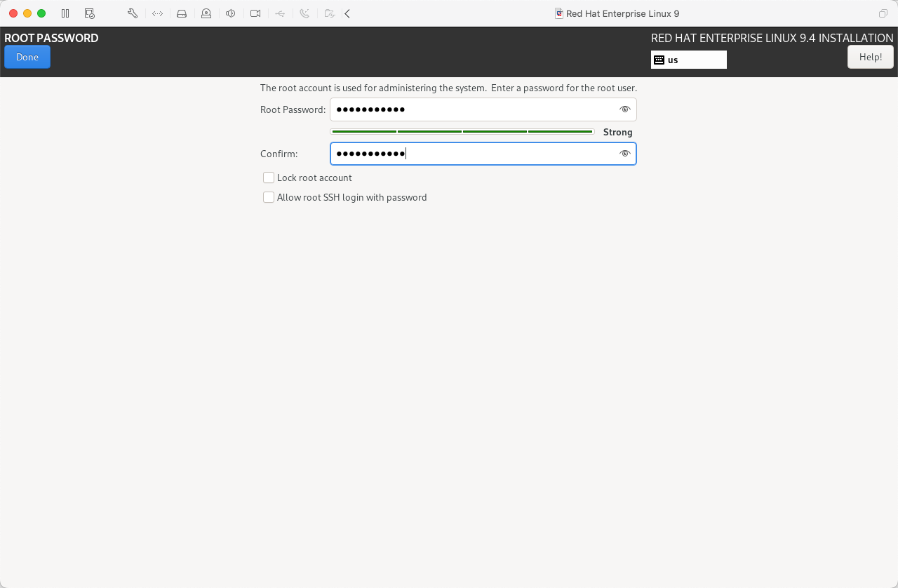Show the Confirm password using its eye icon
Screen dimensions: 898x588
pos(624,154)
